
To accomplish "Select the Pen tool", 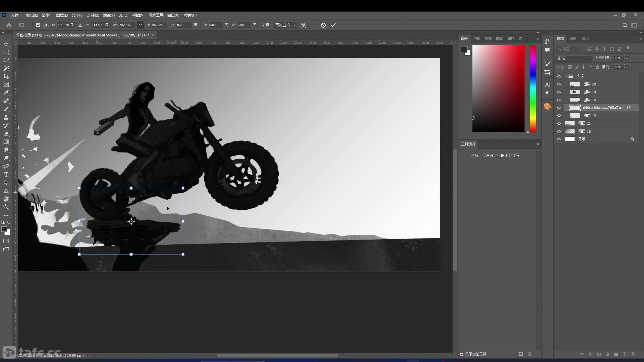I will tap(6, 166).
